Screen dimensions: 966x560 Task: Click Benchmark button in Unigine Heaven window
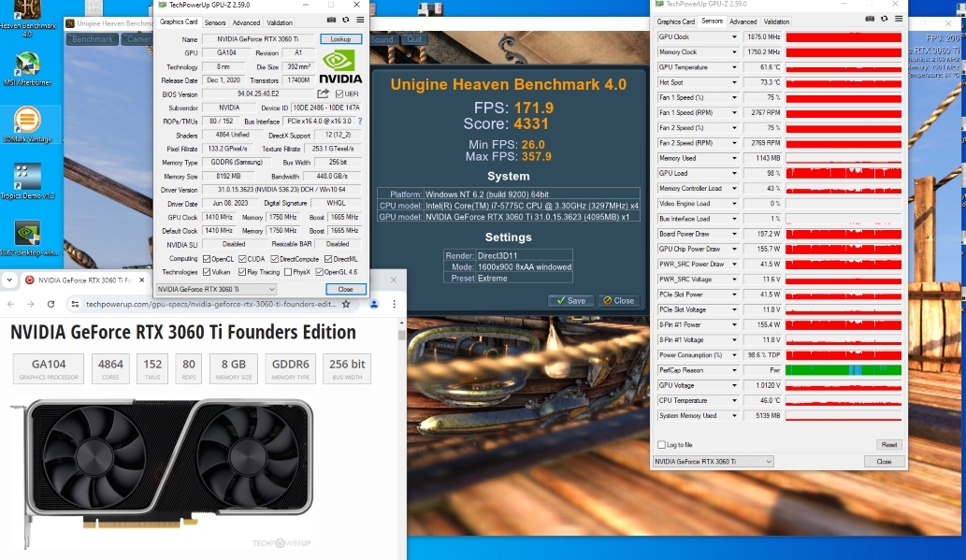tap(93, 39)
